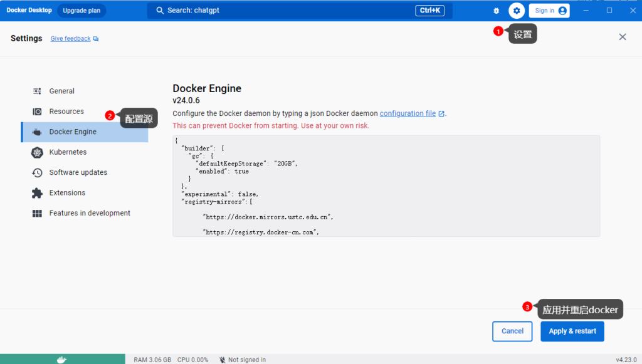Click the Software updates clock icon

pos(37,173)
